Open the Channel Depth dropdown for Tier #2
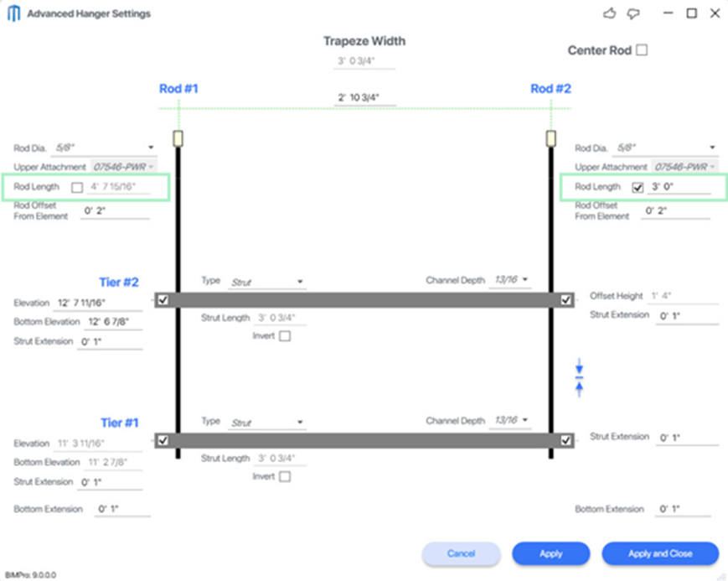This screenshot has height=581, width=728. [x=524, y=279]
